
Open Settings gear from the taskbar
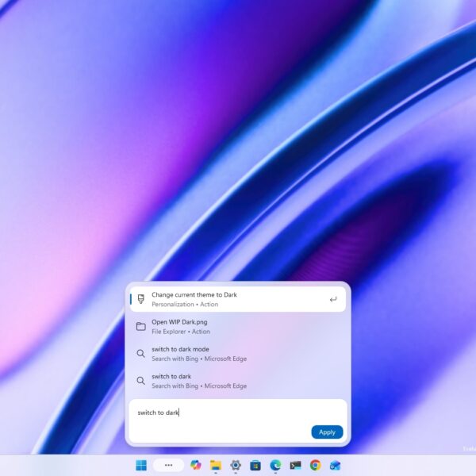236,465
